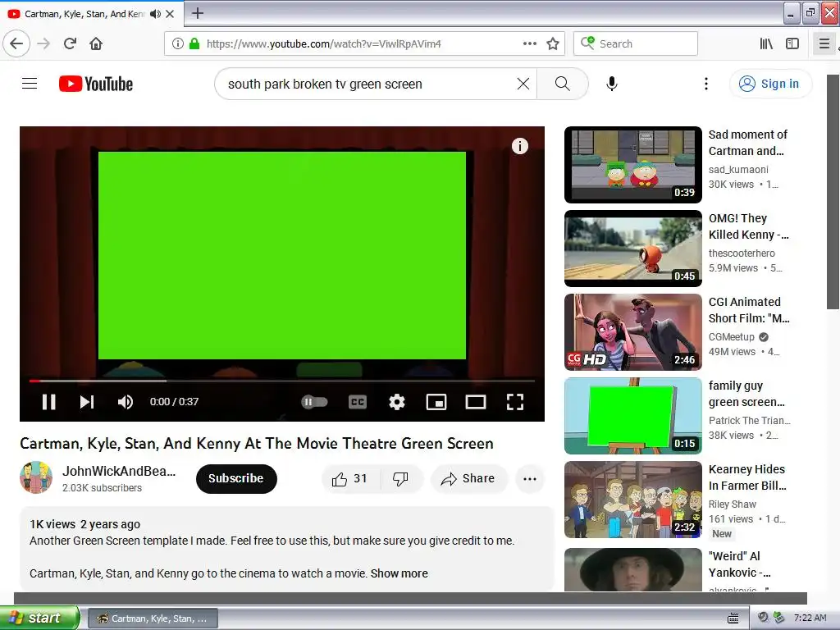Click the Sign in button

coord(770,84)
